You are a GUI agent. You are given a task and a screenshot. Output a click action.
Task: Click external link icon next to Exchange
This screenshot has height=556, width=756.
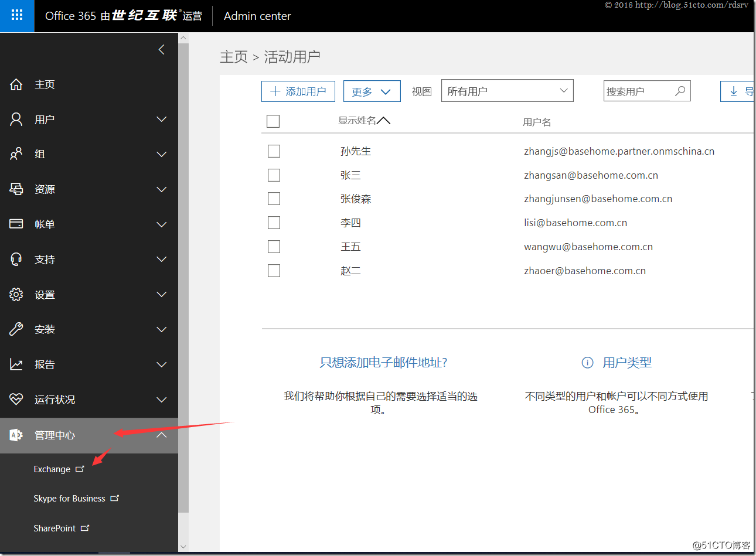pyautogui.click(x=80, y=469)
